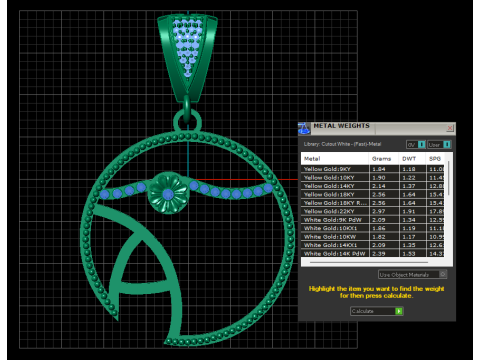Open the User library dropdown
The height and width of the screenshot is (360, 480).
pos(439,145)
